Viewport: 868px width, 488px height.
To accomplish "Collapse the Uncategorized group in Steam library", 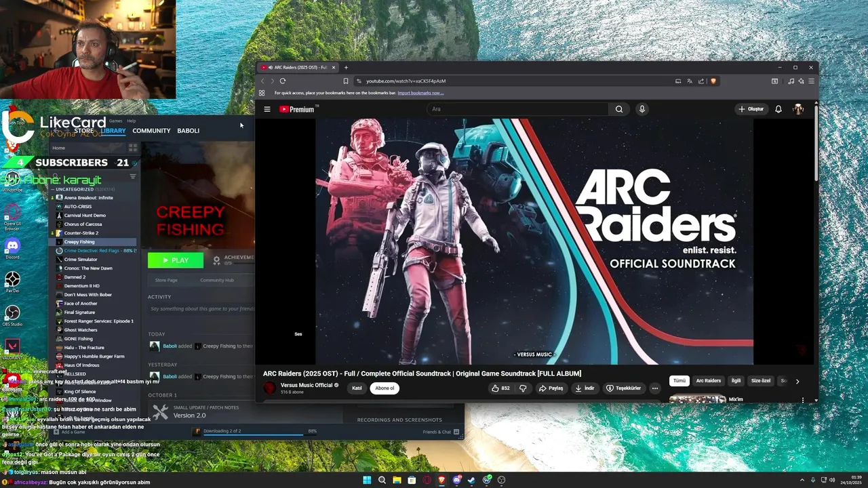I will coord(53,189).
